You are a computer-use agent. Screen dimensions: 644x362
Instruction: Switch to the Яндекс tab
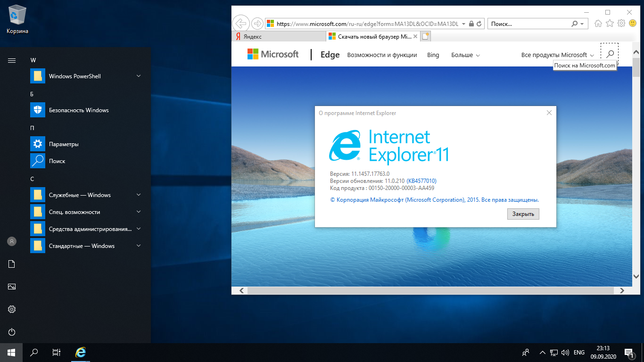[278, 36]
